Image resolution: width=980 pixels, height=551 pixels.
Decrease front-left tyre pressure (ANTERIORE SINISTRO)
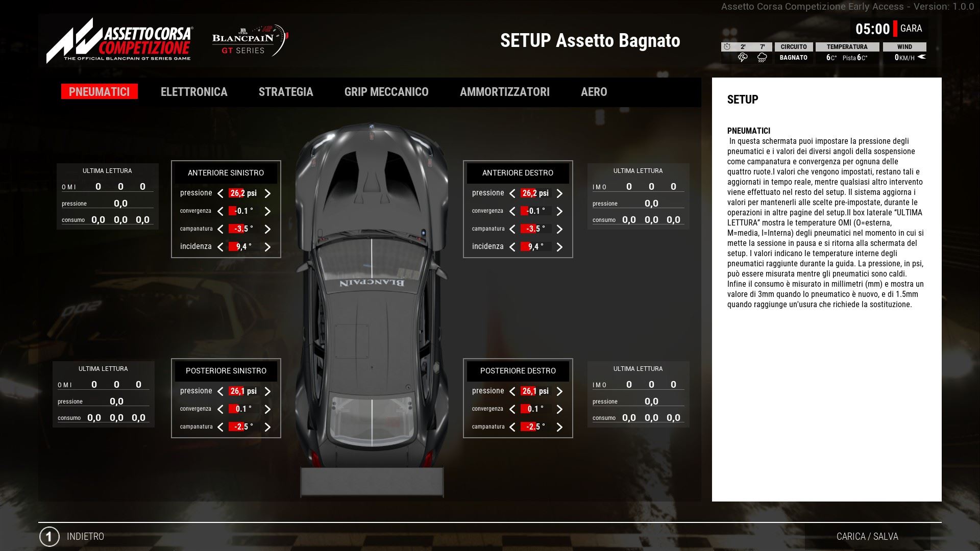click(220, 193)
